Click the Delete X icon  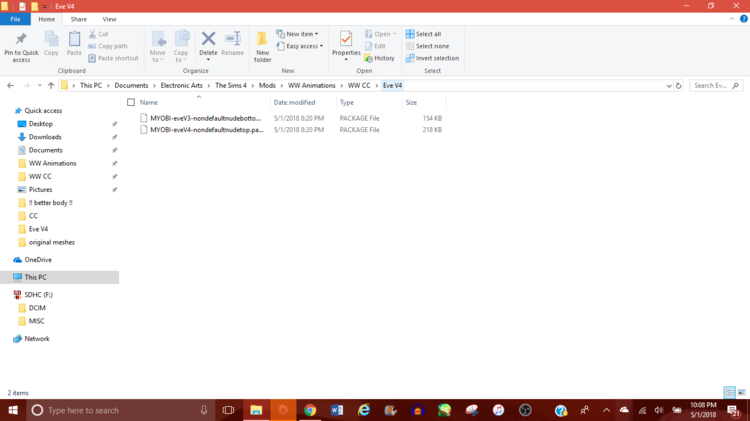(x=208, y=38)
